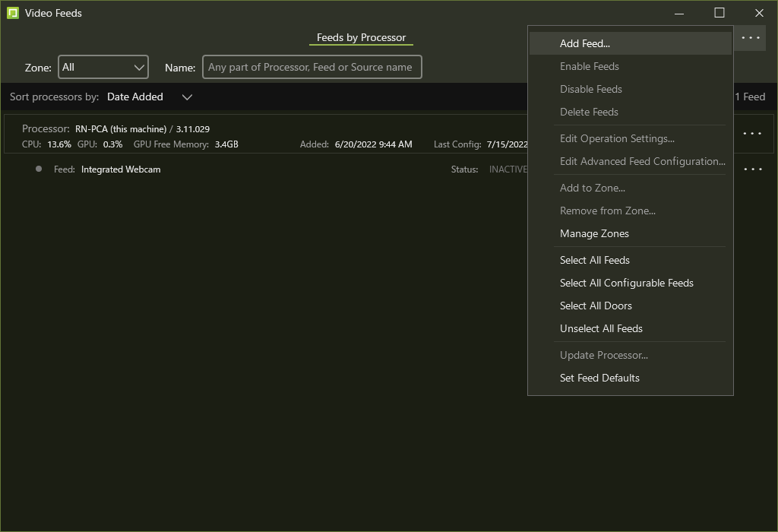The image size is (778, 532).
Task: Click Select All Feeds in menu
Action: 595,260
